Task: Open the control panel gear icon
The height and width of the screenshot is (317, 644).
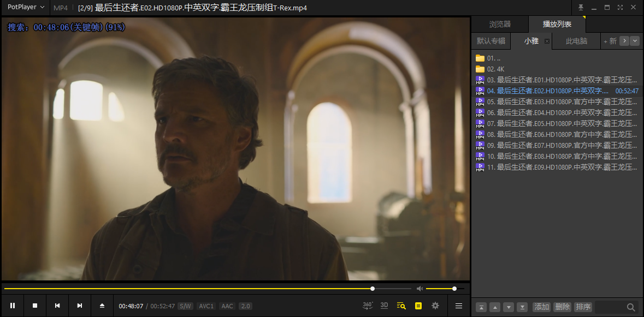Action: pos(435,306)
